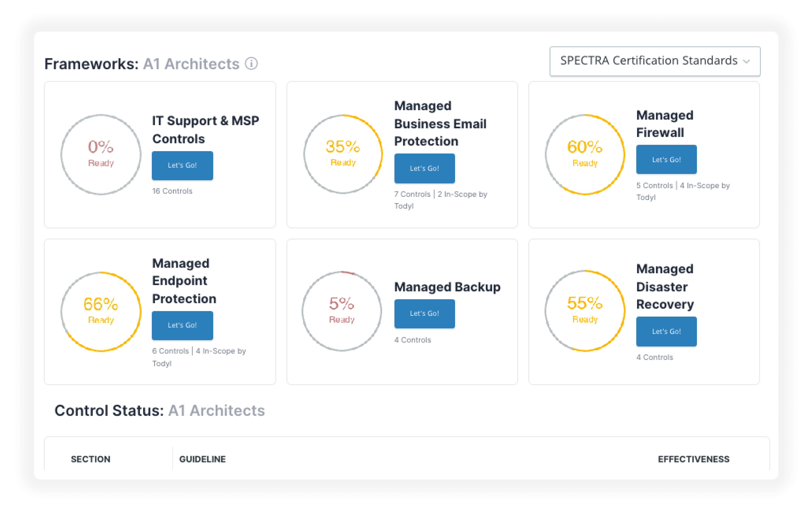Screen dimensions: 812x511
Task: Click the 66% Ready progress ring
Action: click(101, 312)
